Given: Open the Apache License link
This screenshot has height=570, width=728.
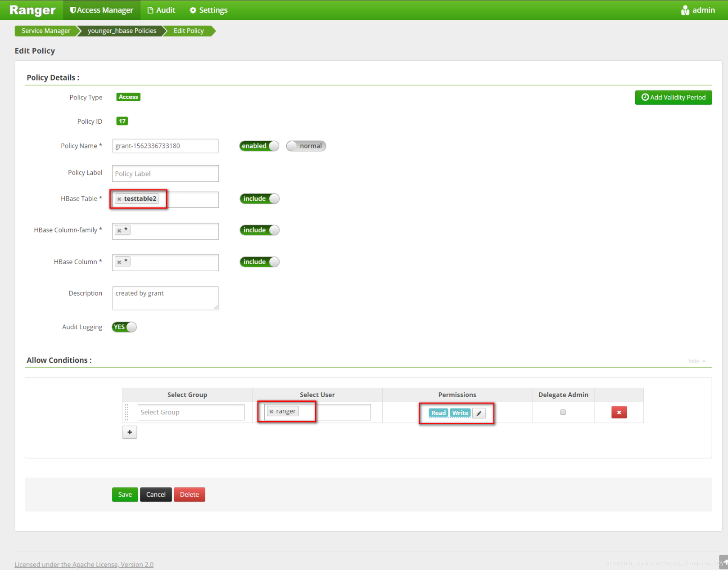Looking at the screenshot, I should (x=84, y=565).
